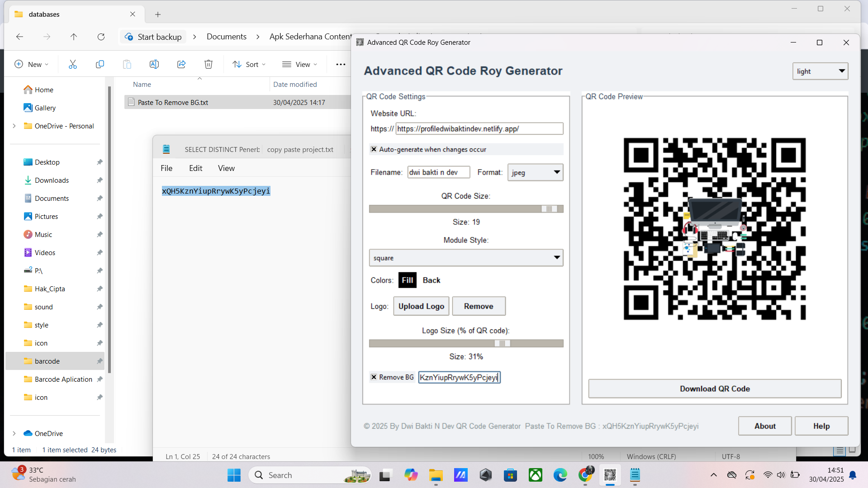Image resolution: width=868 pixels, height=488 pixels.
Task: Open File Explorer from the taskbar
Action: (x=436, y=475)
